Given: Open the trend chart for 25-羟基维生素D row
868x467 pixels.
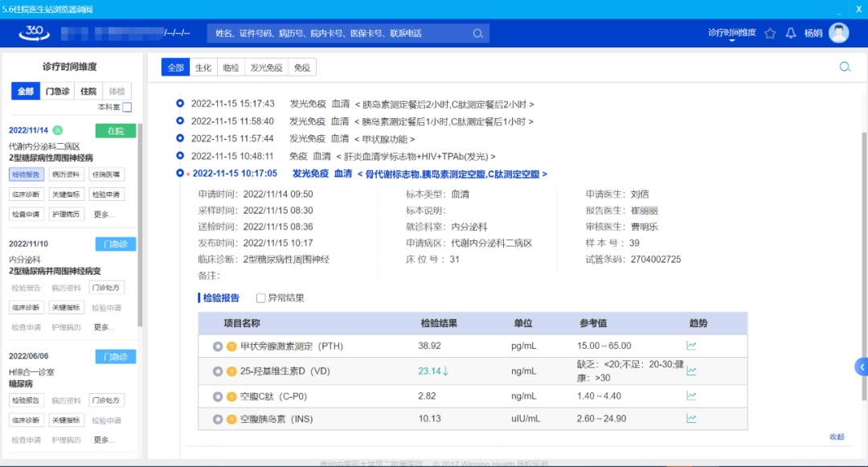Looking at the screenshot, I should point(691,371).
